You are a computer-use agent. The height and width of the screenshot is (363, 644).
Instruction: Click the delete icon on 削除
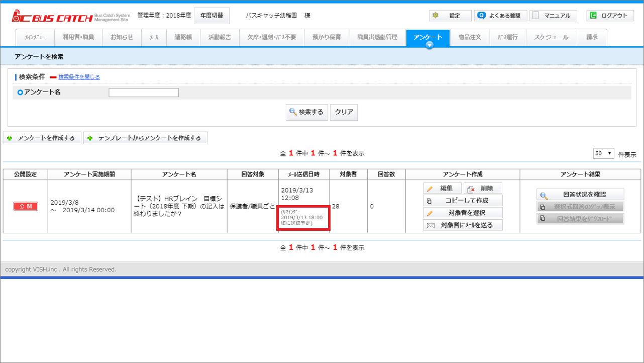click(471, 189)
